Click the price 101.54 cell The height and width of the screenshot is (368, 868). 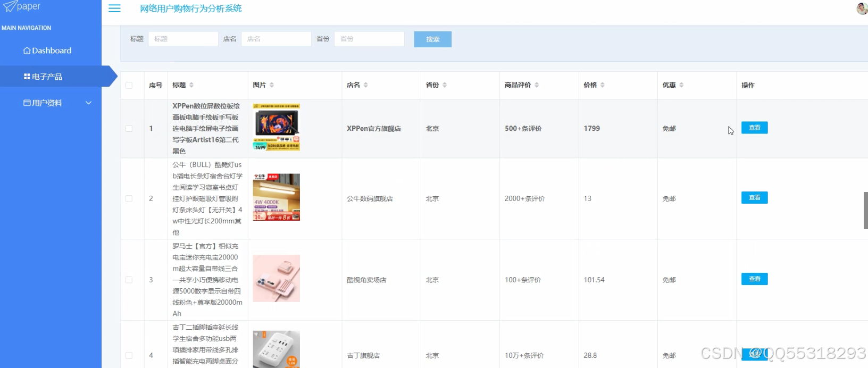coord(594,280)
